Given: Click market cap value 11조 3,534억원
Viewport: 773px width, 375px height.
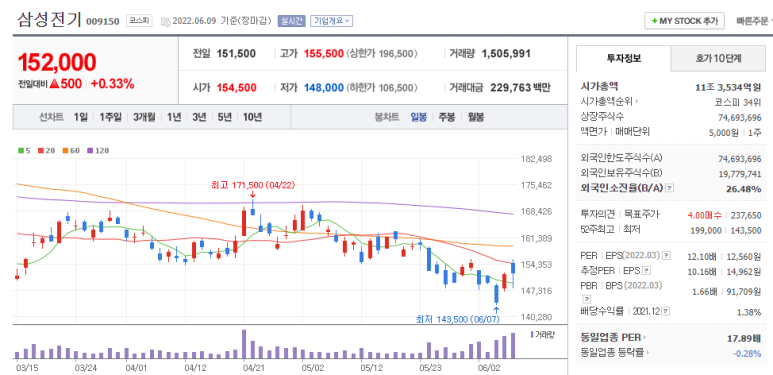Looking at the screenshot, I should [728, 87].
